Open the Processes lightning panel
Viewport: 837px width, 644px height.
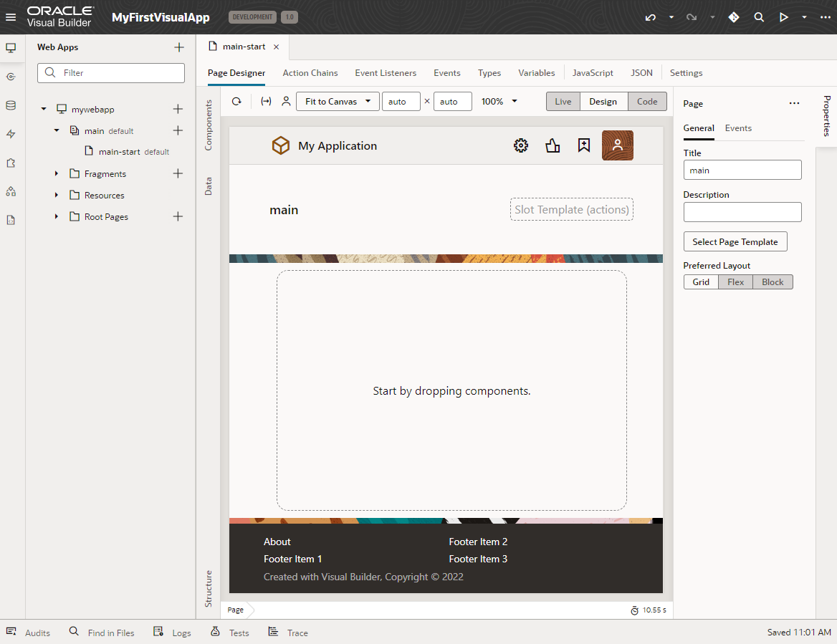click(11, 133)
